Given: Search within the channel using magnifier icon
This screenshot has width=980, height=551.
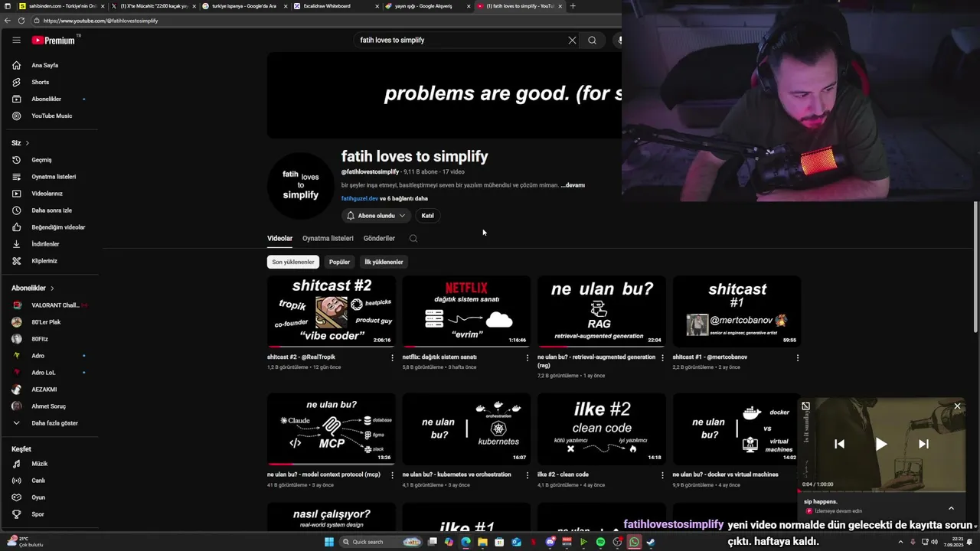Looking at the screenshot, I should [413, 238].
